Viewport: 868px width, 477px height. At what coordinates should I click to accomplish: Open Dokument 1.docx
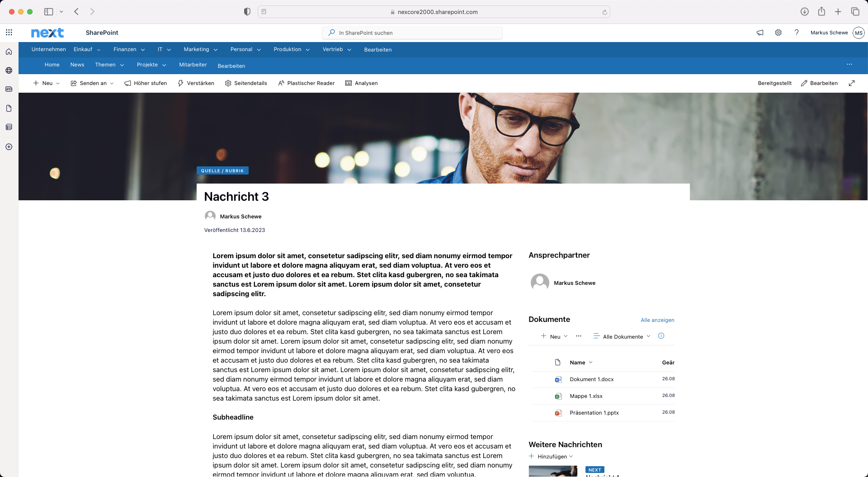coord(592,379)
